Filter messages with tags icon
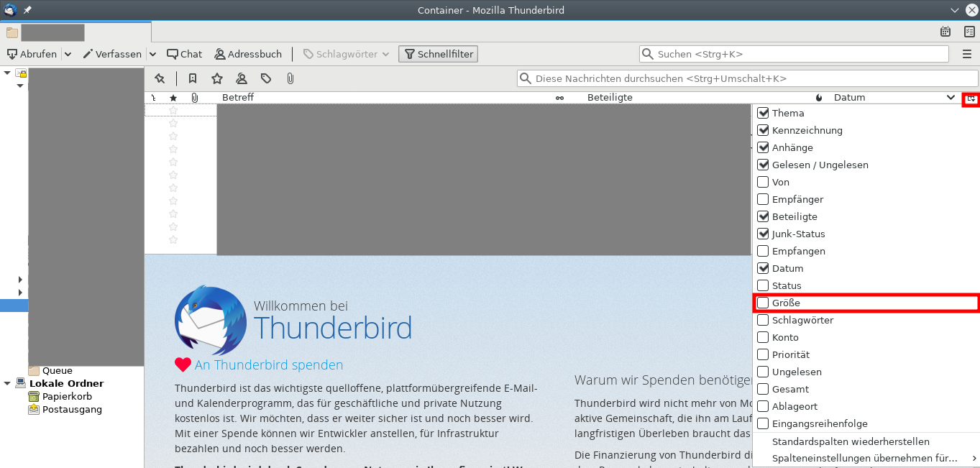This screenshot has width=980, height=468. [x=266, y=78]
